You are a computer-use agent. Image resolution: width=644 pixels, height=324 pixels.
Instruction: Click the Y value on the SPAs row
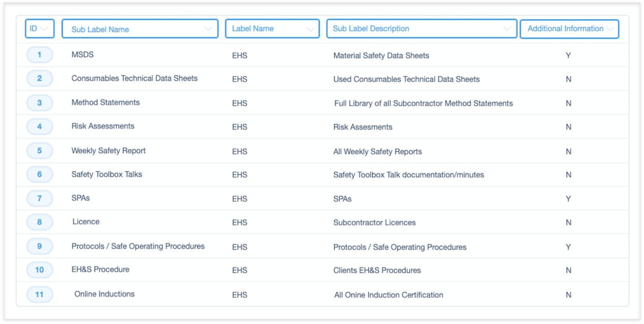pos(568,199)
